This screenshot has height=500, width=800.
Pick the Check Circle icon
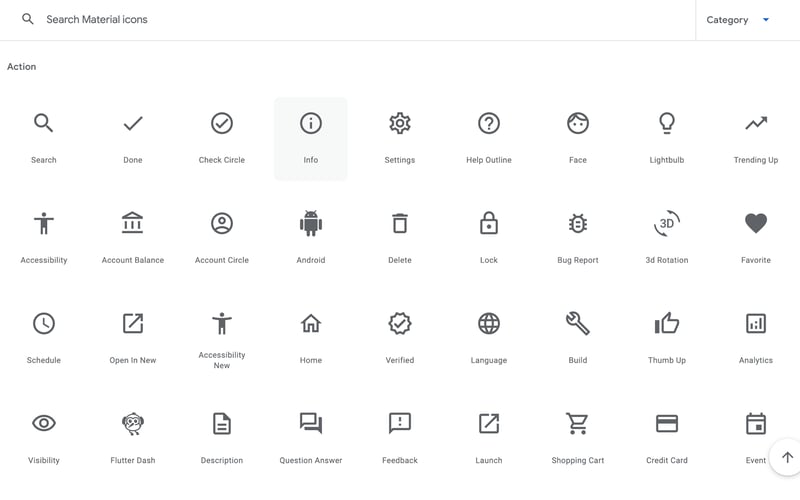(222, 123)
